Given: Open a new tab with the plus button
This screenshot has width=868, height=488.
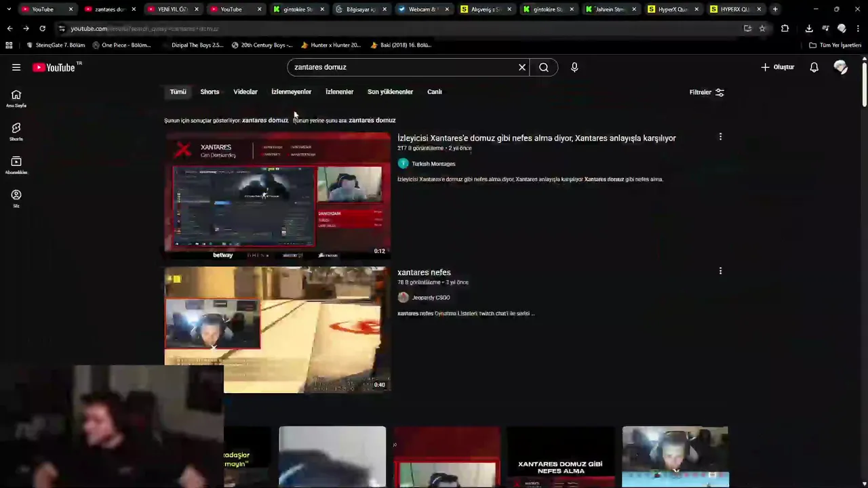Looking at the screenshot, I should pyautogui.click(x=775, y=9).
